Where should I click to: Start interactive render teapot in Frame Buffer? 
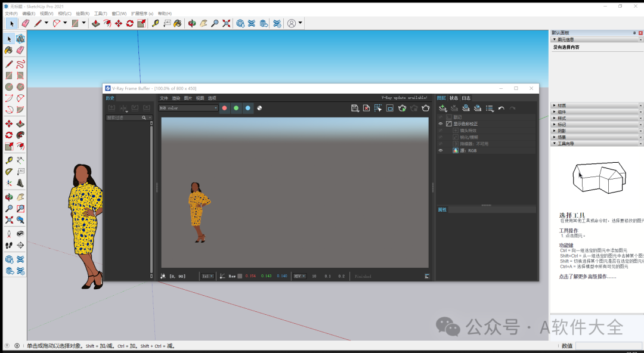(x=402, y=108)
